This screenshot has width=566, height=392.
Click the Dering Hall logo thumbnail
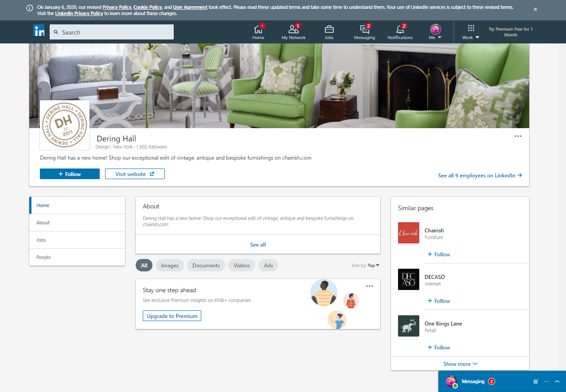click(65, 125)
